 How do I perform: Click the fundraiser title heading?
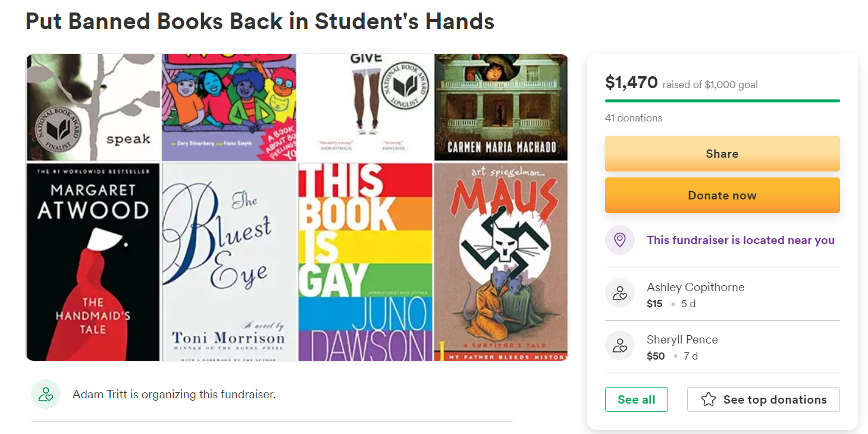click(260, 21)
